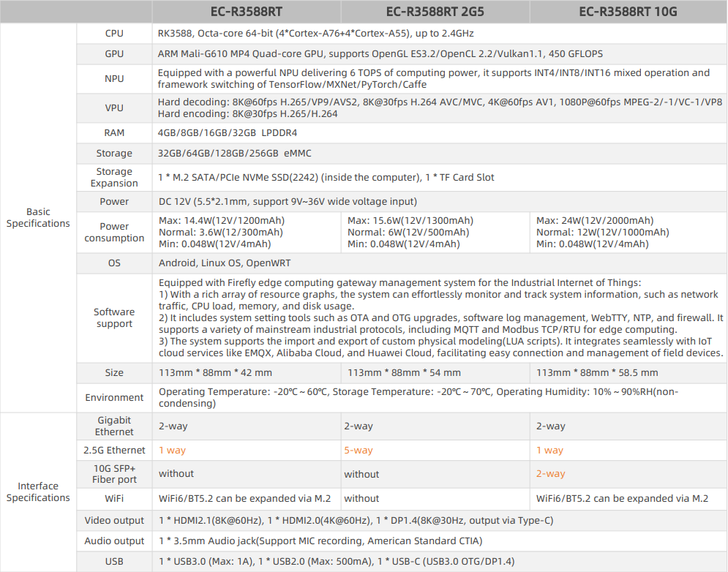Click the ARM Mali-G610 GPU description
Screen dimensions: 728x572
pos(380,54)
